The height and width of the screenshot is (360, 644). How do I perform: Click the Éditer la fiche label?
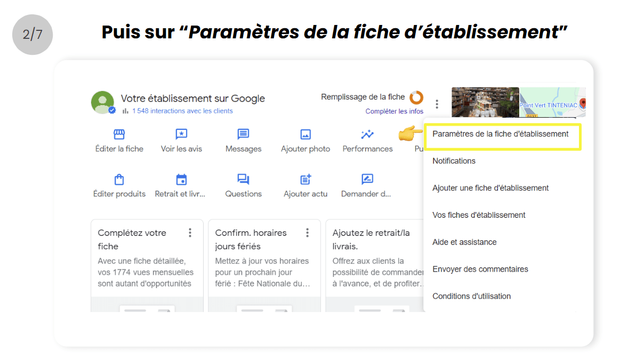(x=119, y=149)
